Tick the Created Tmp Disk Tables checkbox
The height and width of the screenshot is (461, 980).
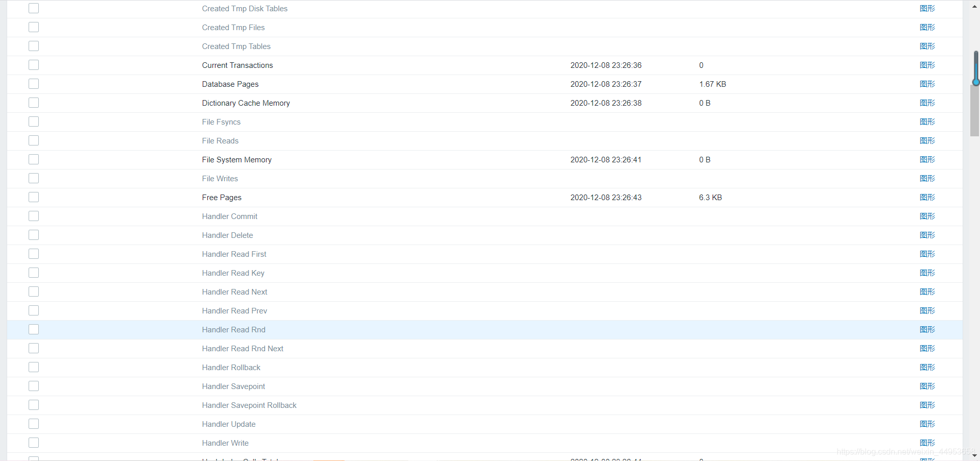(x=34, y=8)
